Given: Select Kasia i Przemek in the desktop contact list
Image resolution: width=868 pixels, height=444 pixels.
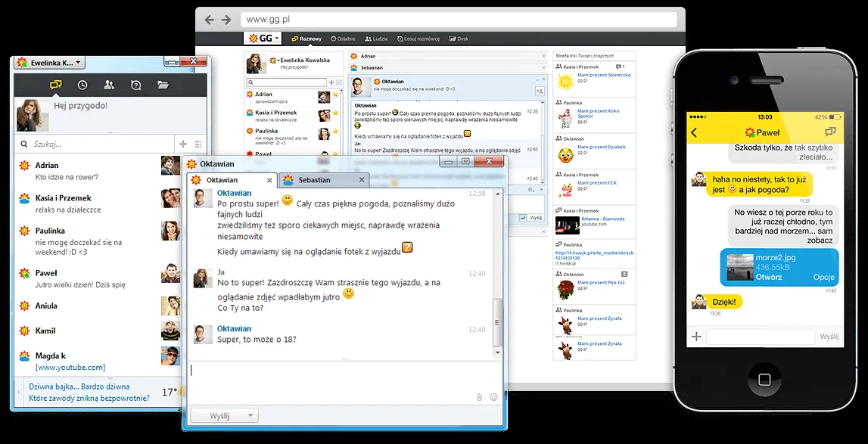Looking at the screenshot, I should (98, 203).
